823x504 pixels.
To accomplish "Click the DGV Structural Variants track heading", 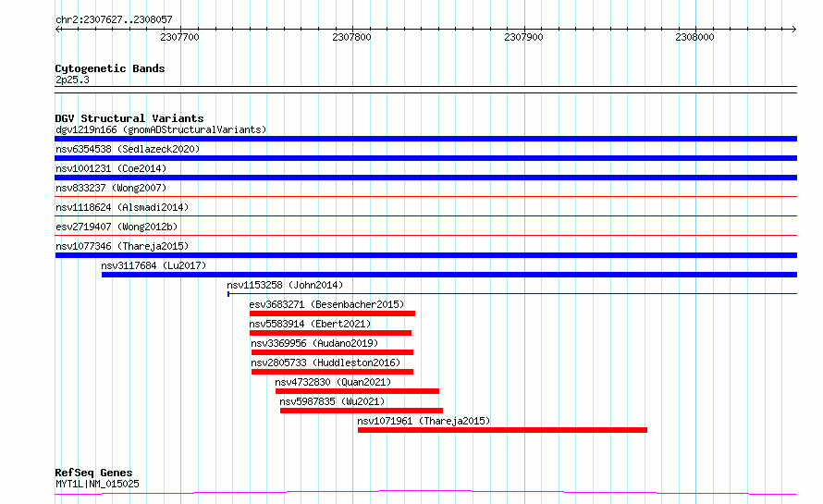I will coord(129,118).
